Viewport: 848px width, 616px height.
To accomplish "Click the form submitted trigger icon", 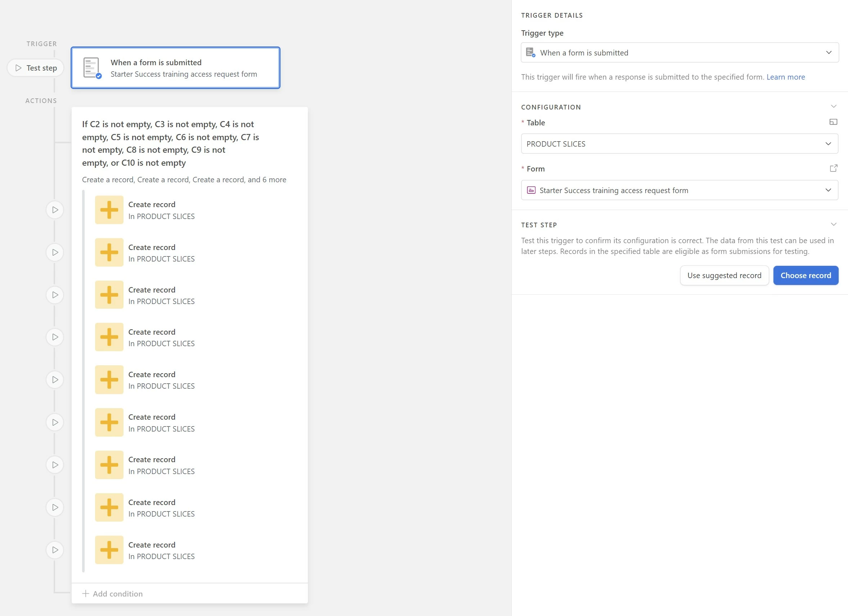I will 92,68.
